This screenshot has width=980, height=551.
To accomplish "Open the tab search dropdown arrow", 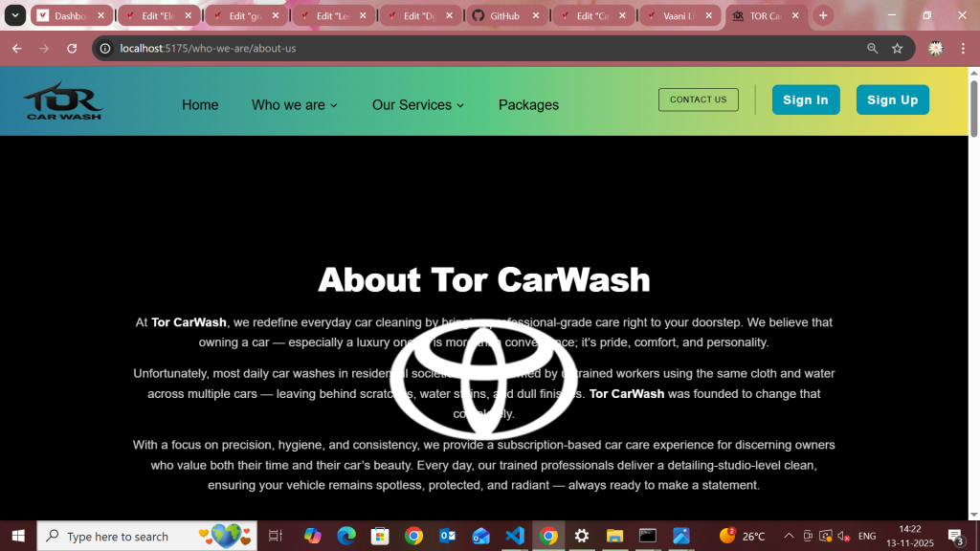I will (x=16, y=15).
